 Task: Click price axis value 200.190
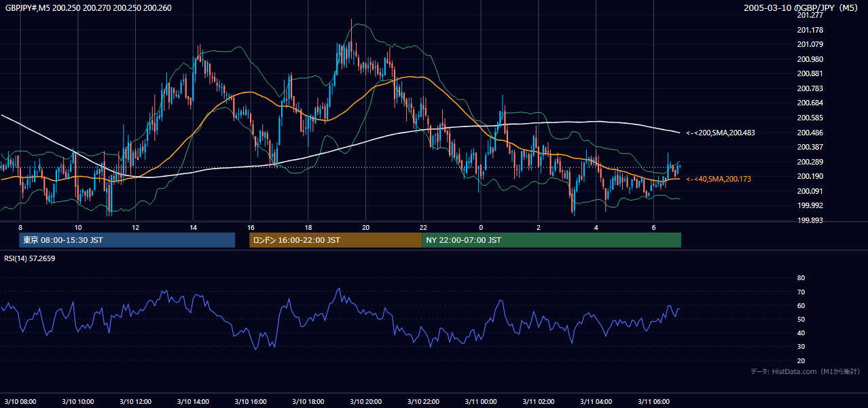point(810,176)
